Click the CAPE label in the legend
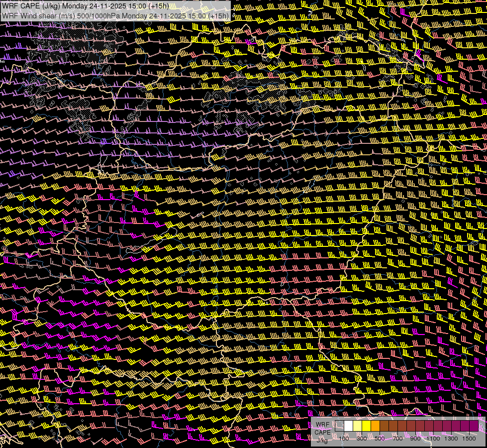Viewport: 487px width, 448px height. point(322,433)
